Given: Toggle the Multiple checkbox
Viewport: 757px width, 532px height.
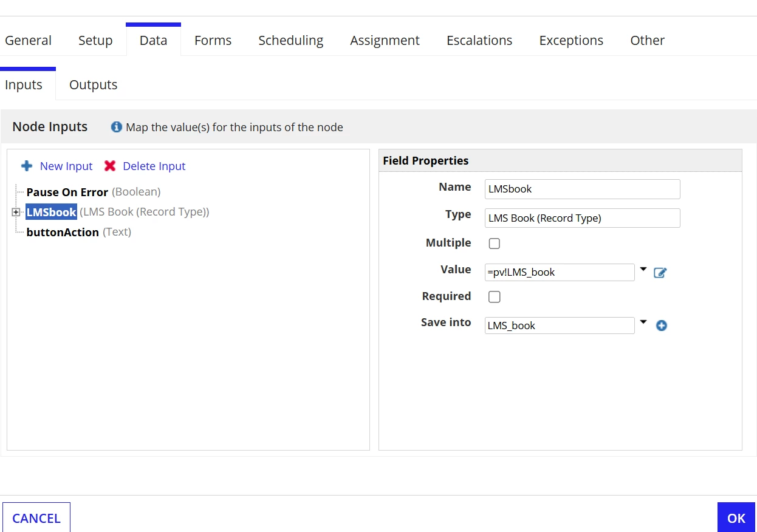Looking at the screenshot, I should (x=495, y=244).
